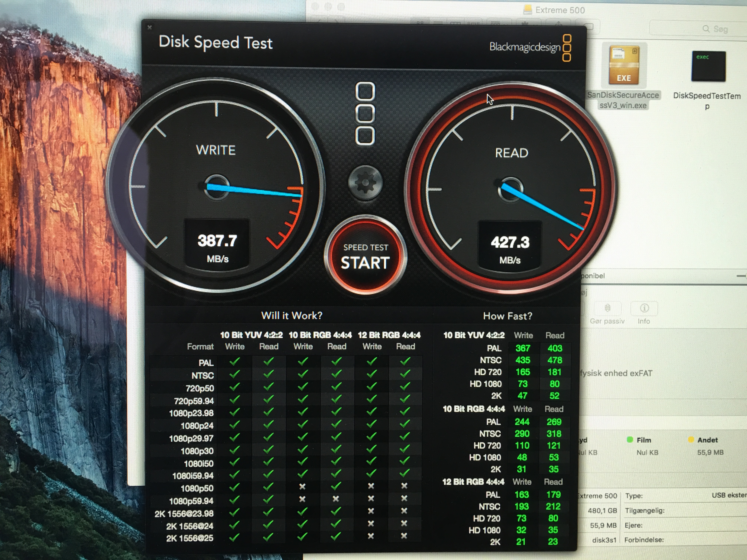Click the yellow Andet legend dot in Disk Utility
Viewport: 747px width, 560px height.
[691, 439]
